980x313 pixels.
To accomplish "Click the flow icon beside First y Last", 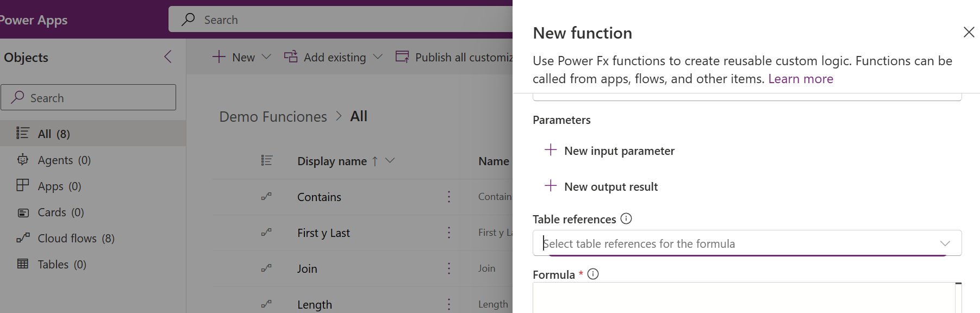I will coord(266,232).
